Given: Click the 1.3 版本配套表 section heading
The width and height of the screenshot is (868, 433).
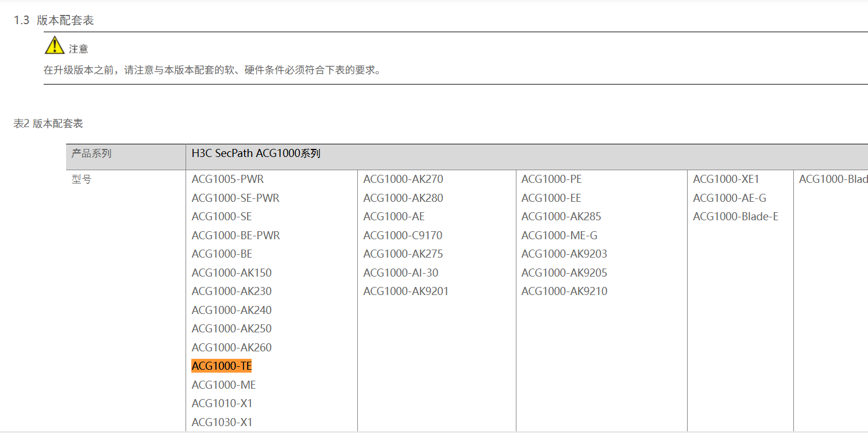Looking at the screenshot, I should click(53, 21).
